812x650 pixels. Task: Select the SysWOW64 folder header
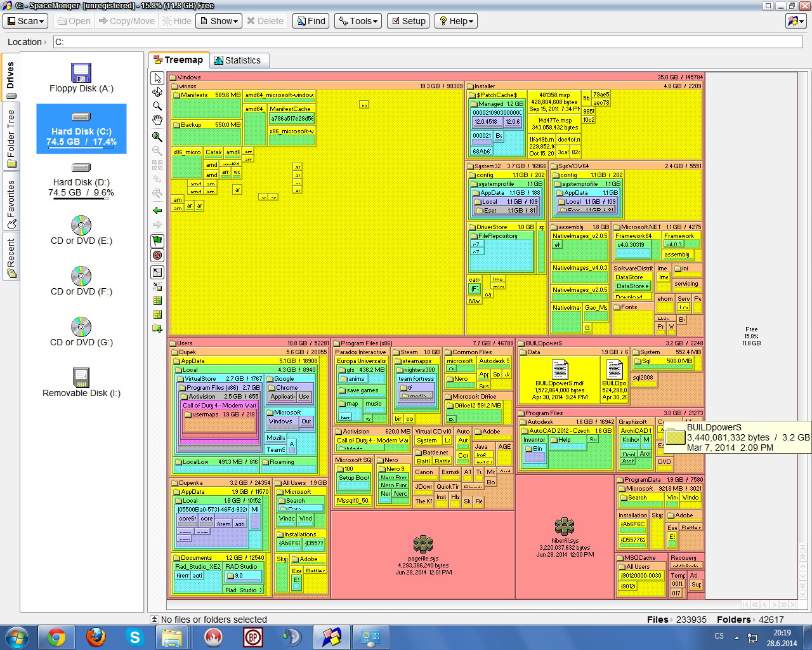pyautogui.click(x=626, y=166)
